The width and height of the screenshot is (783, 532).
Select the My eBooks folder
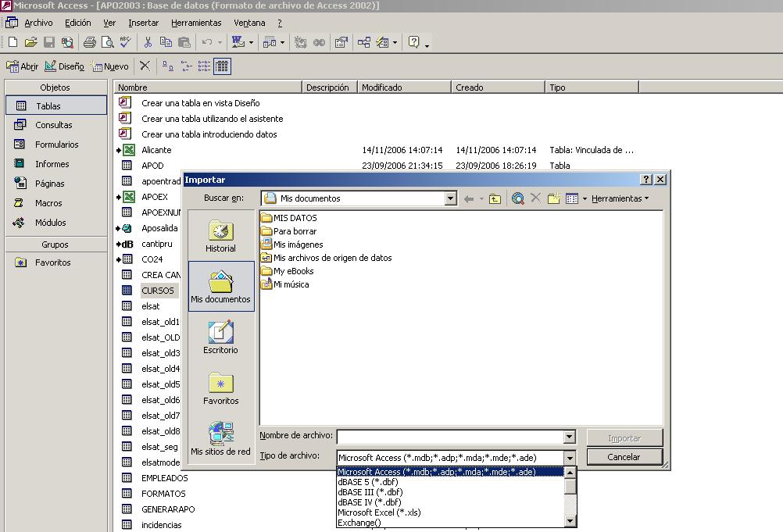click(288, 272)
